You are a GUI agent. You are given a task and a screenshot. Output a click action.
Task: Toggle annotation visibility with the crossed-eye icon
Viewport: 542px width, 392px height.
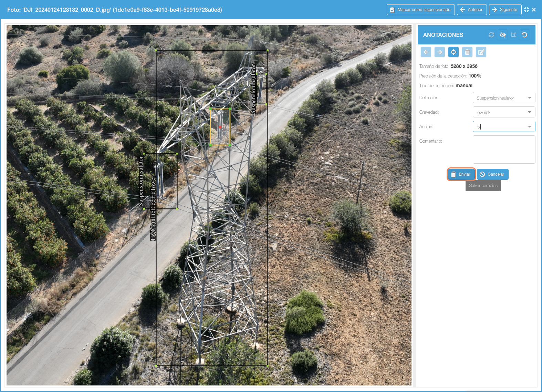tap(503, 35)
